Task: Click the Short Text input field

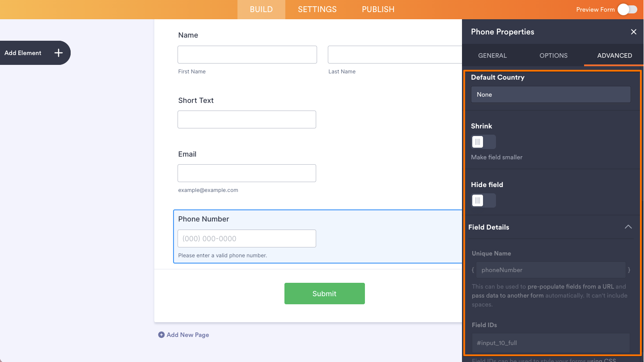Action: (x=247, y=119)
